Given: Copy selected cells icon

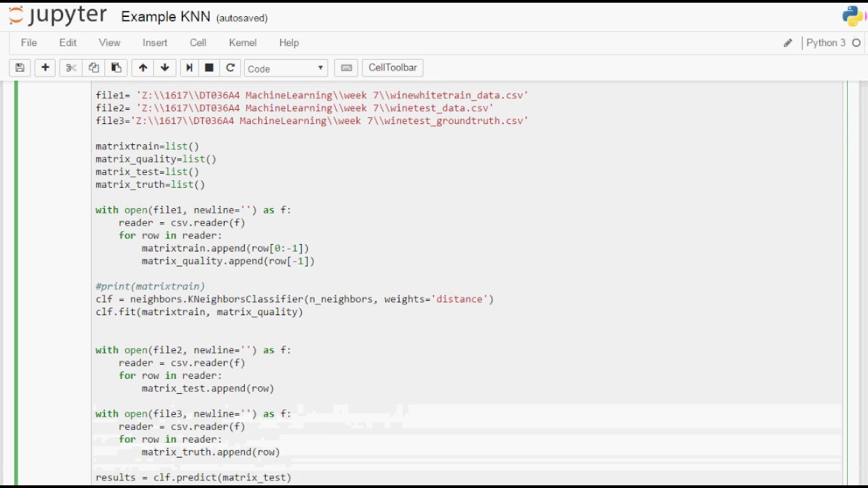Looking at the screenshot, I should tap(94, 68).
